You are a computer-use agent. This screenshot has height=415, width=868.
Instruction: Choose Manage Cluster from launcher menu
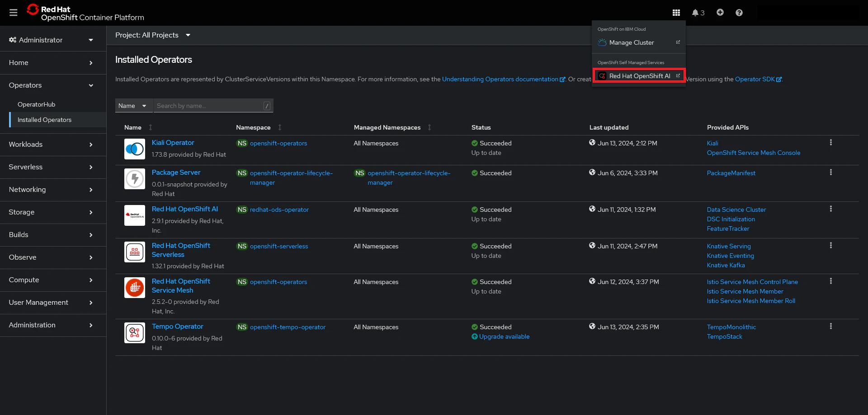click(x=639, y=42)
